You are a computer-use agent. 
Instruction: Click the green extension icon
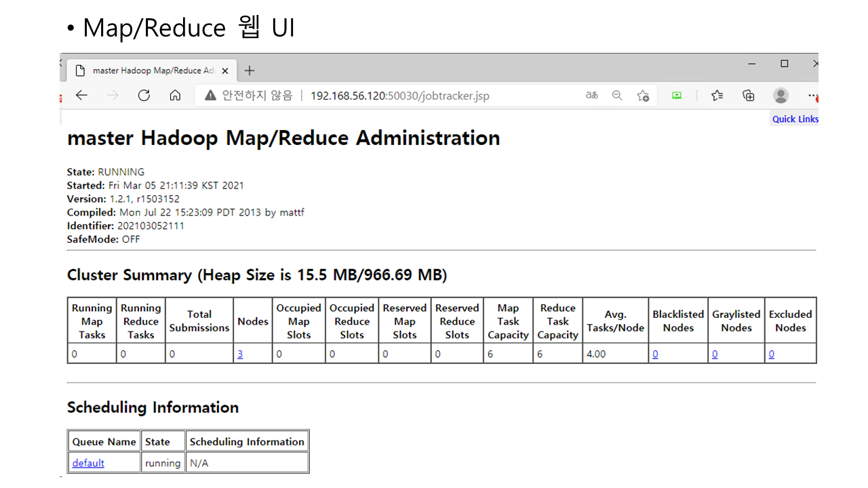coord(677,96)
